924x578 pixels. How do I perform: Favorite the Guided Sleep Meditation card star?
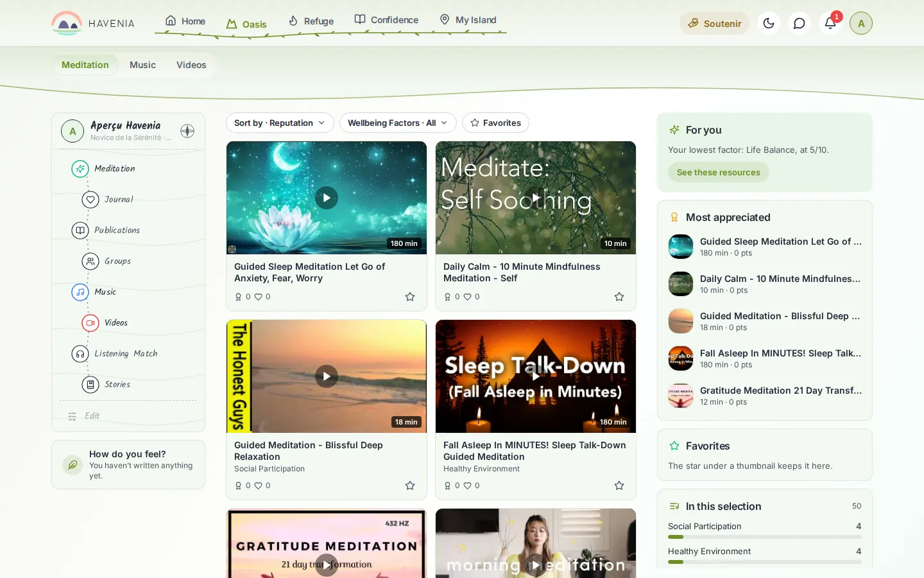[410, 297]
